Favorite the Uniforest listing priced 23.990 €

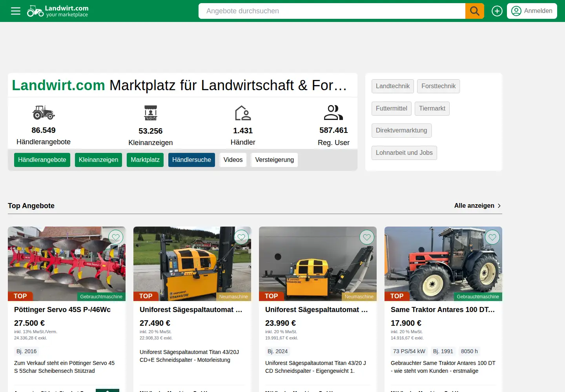coord(367,237)
